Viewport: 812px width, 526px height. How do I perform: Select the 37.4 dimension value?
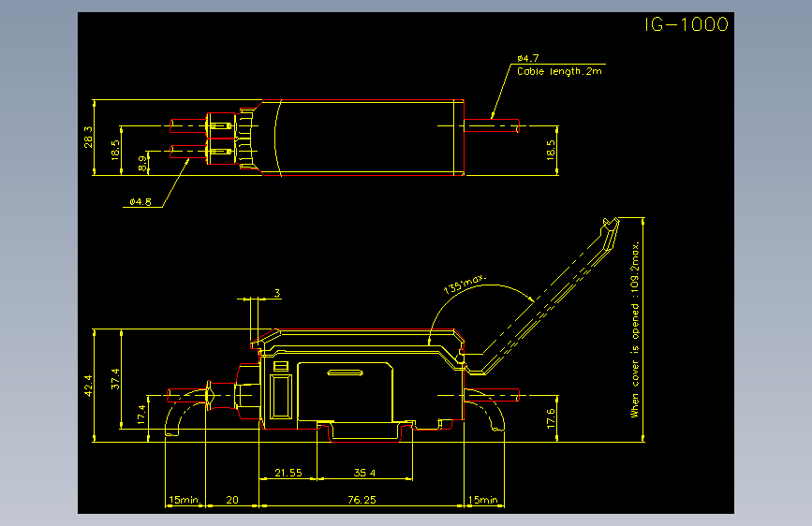click(x=115, y=379)
